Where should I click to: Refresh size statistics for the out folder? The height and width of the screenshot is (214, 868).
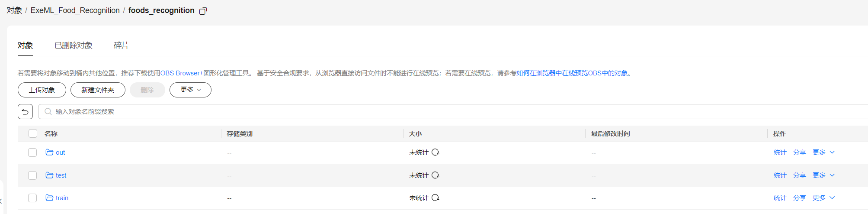(x=436, y=152)
